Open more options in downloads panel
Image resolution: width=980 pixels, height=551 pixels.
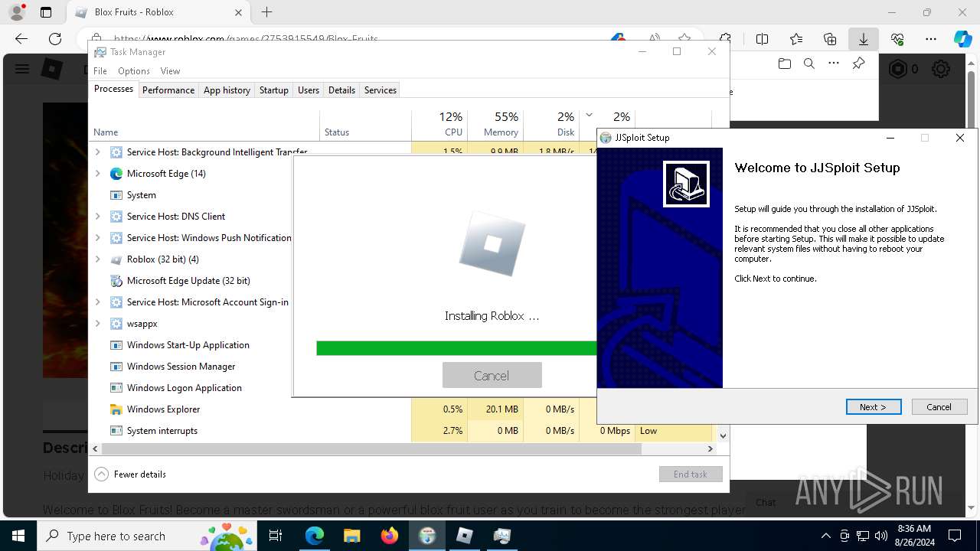pos(834,64)
